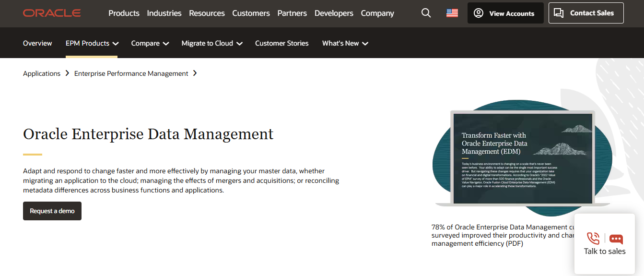
Task: Open the Resources menu
Action: click(x=207, y=13)
